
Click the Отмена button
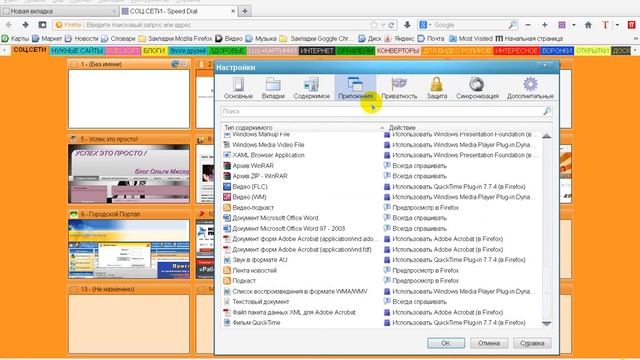[x=489, y=343]
